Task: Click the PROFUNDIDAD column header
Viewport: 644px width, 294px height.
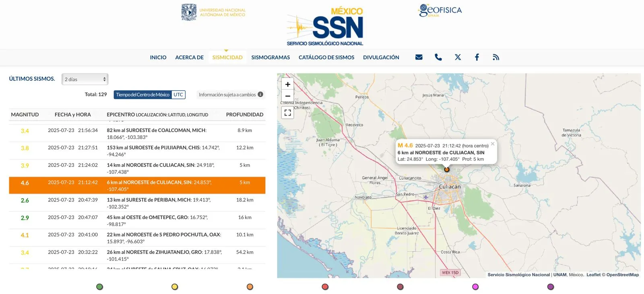Action: (245, 114)
